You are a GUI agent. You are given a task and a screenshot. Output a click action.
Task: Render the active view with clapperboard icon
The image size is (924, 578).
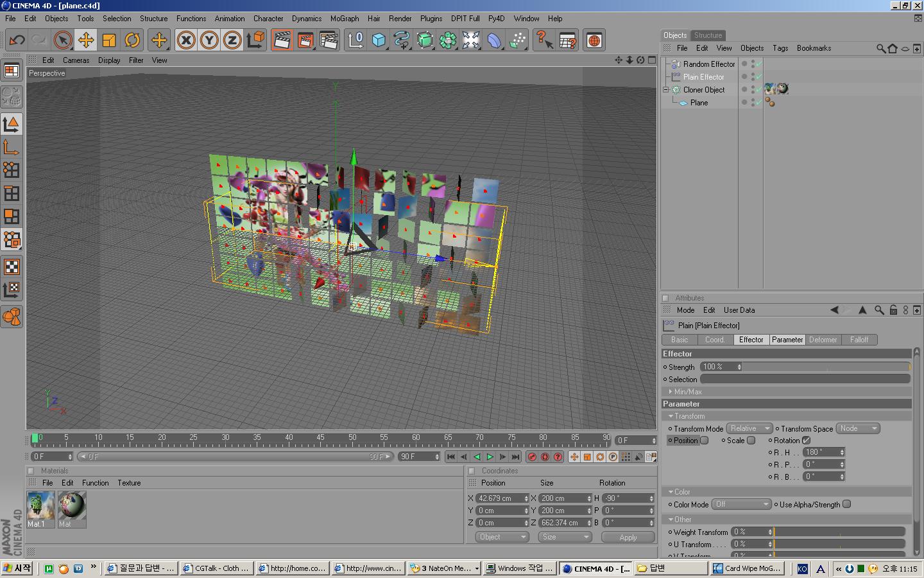[282, 40]
